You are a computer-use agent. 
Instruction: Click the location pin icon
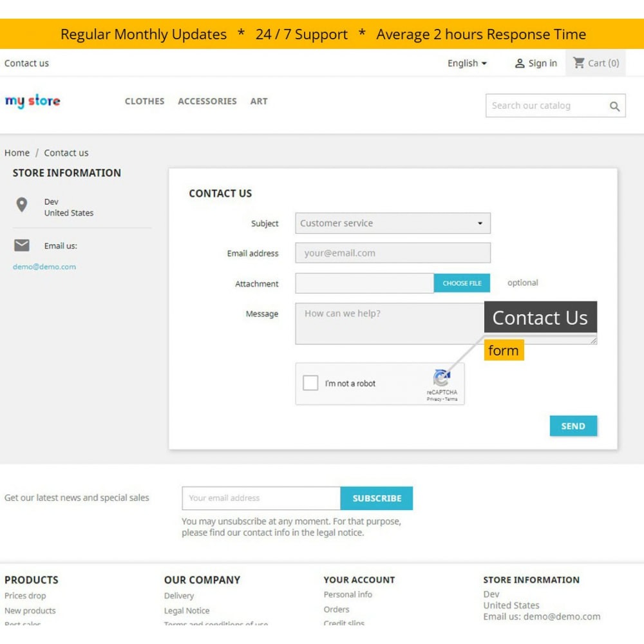coord(22,205)
